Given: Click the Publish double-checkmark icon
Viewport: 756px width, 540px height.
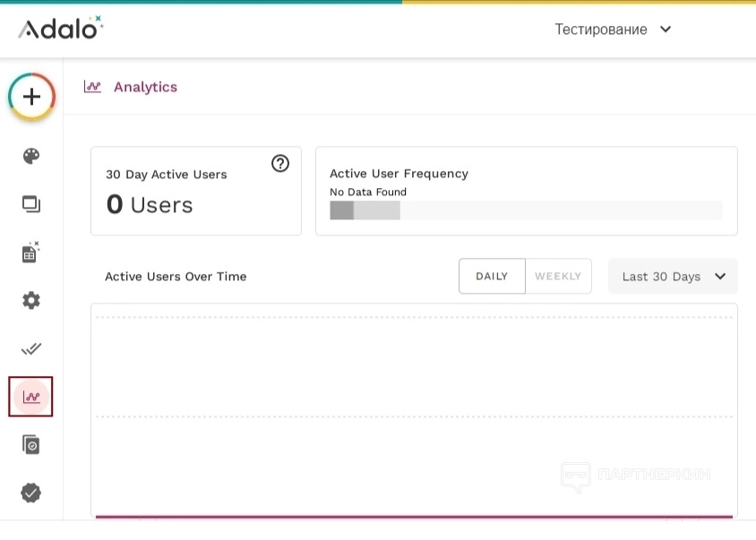Looking at the screenshot, I should click(31, 348).
